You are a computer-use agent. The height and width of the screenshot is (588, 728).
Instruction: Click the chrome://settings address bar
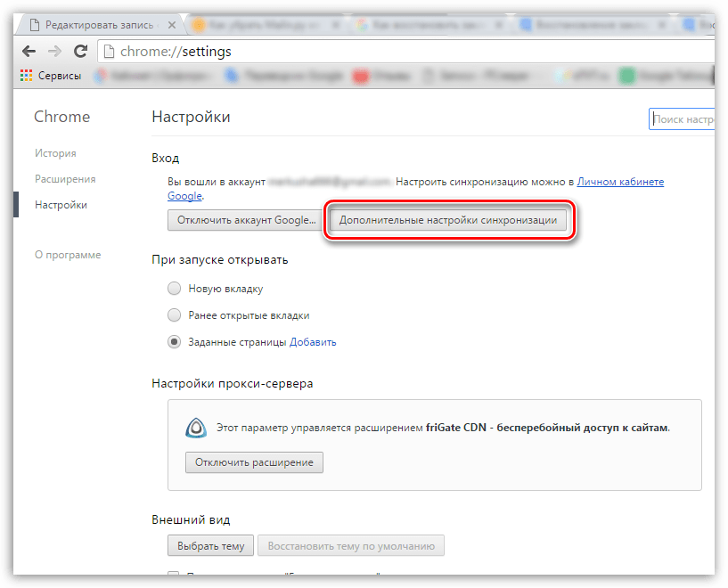tap(406, 52)
